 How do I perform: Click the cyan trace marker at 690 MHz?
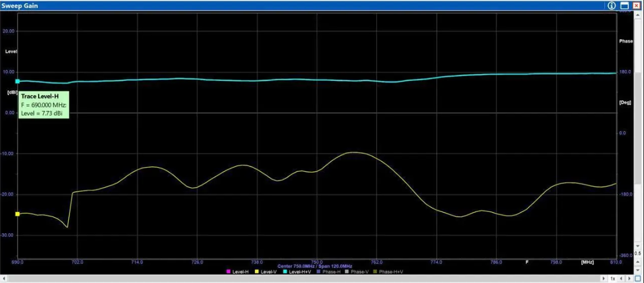tap(17, 81)
